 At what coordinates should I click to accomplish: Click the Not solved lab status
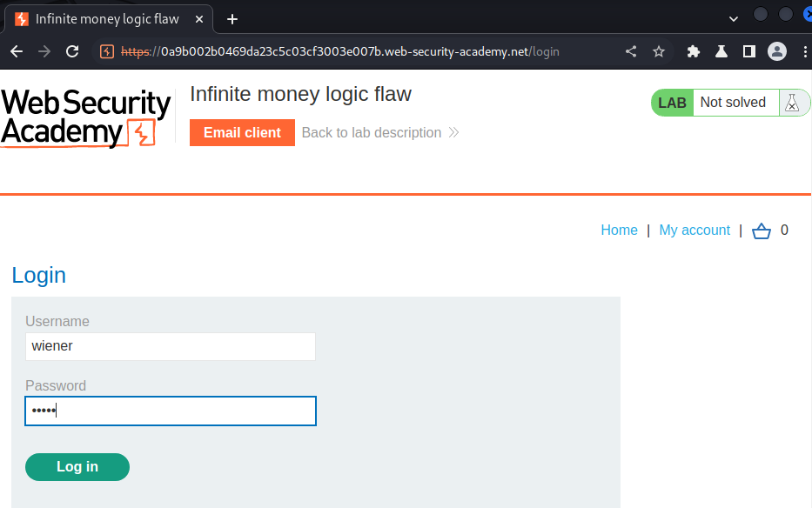point(733,103)
